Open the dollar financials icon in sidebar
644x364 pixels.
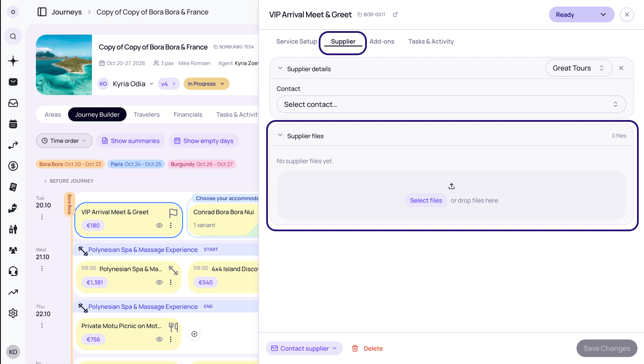tap(13, 166)
